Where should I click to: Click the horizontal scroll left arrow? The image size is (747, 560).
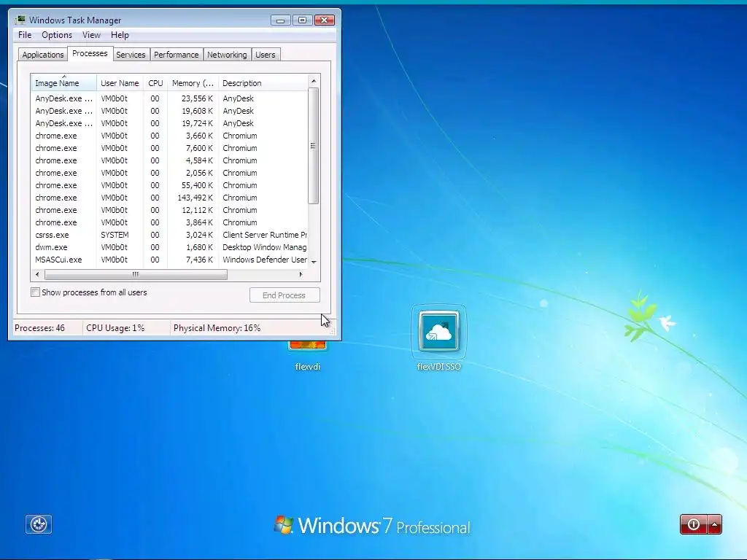37,274
